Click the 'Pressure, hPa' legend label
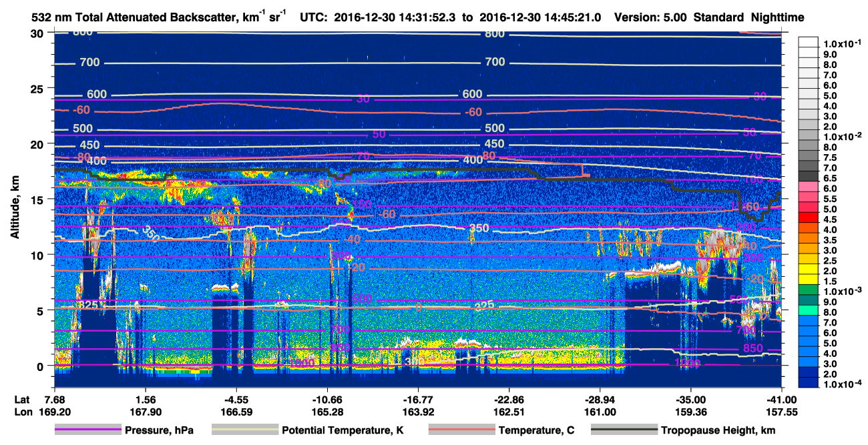868x445 pixels. (159, 430)
